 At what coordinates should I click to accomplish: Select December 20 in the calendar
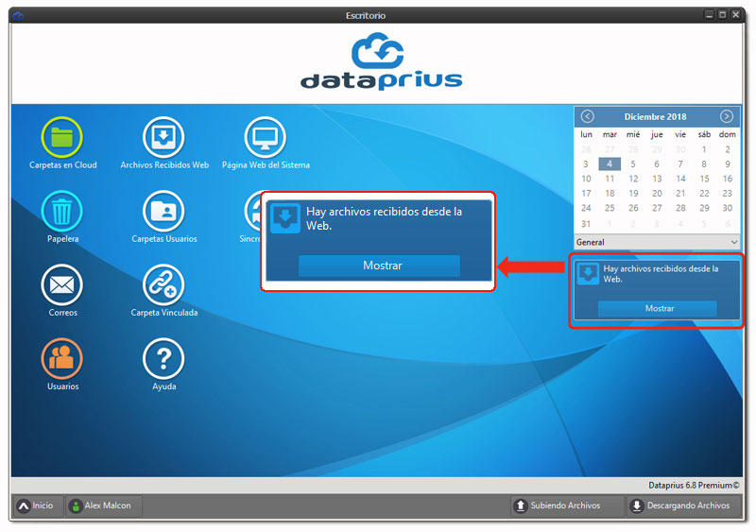click(657, 194)
